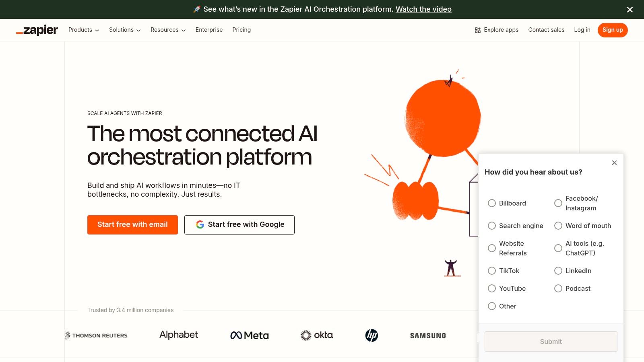This screenshot has height=362, width=644.
Task: Click the HP logo
Action: [x=372, y=335]
